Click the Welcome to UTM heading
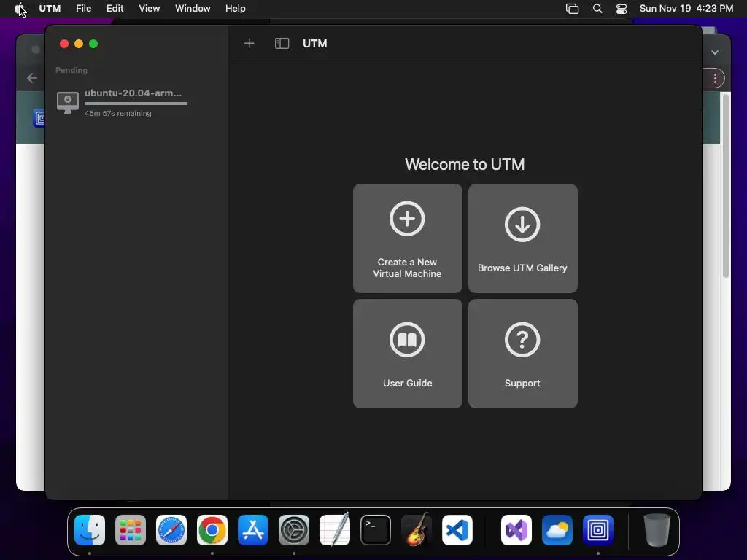 click(x=465, y=164)
